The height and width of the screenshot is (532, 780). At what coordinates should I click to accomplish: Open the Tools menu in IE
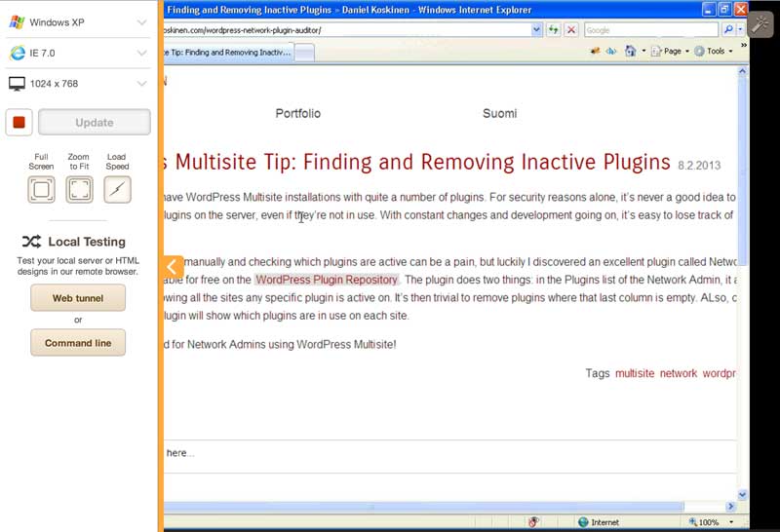click(x=715, y=51)
